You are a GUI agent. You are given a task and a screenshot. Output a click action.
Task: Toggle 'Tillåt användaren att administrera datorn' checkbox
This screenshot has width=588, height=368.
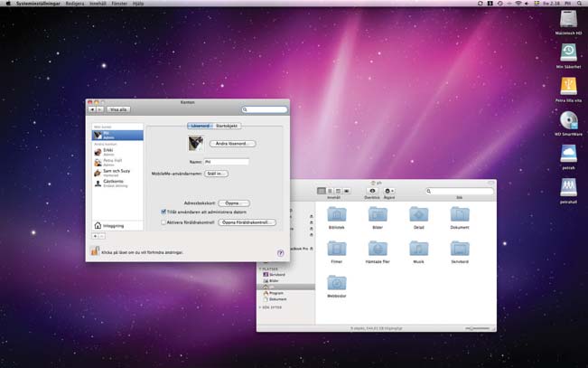[163, 212]
